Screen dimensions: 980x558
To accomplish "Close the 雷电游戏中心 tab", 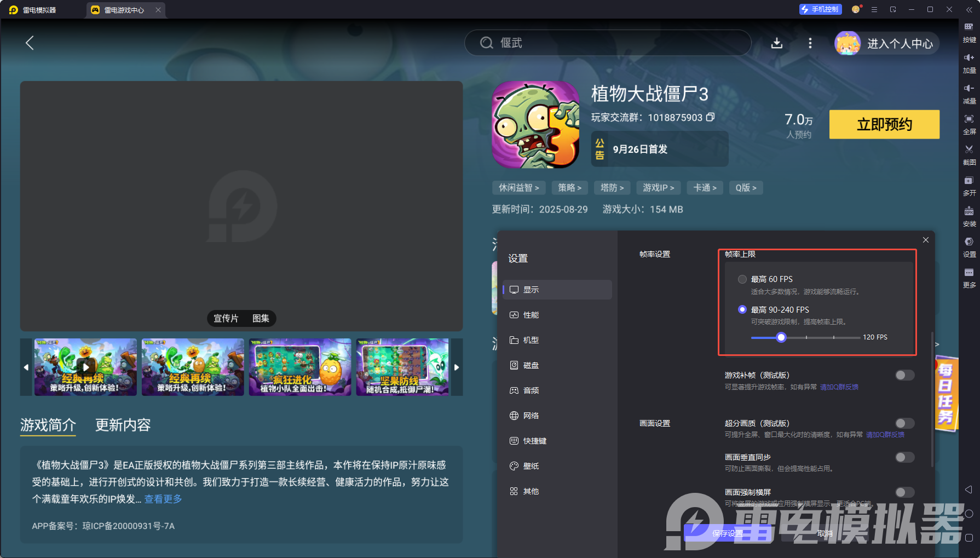I will click(x=158, y=10).
